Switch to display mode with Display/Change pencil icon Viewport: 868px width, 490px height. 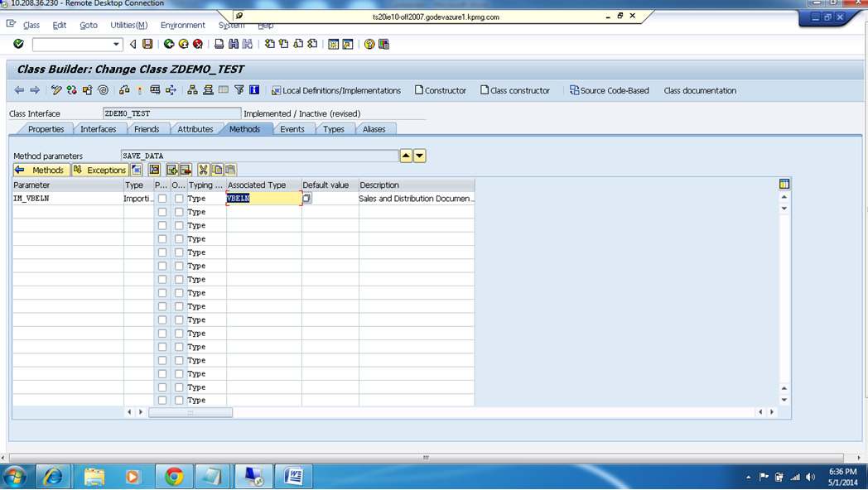pyautogui.click(x=55, y=90)
